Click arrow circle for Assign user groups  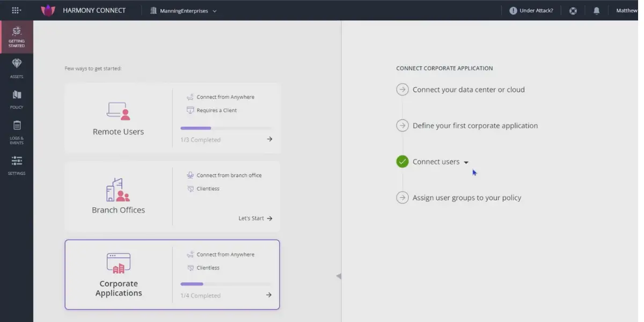tap(402, 197)
